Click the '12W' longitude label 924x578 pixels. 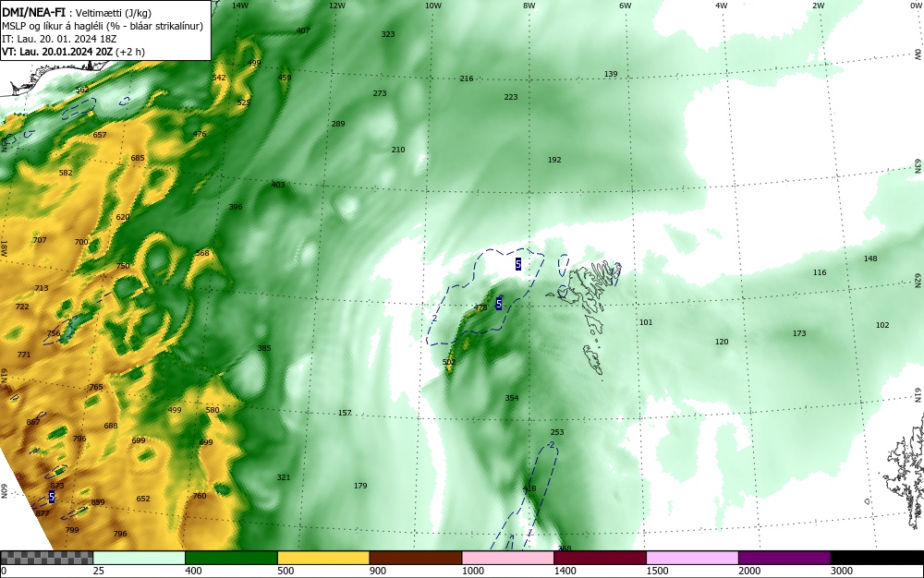336,6
